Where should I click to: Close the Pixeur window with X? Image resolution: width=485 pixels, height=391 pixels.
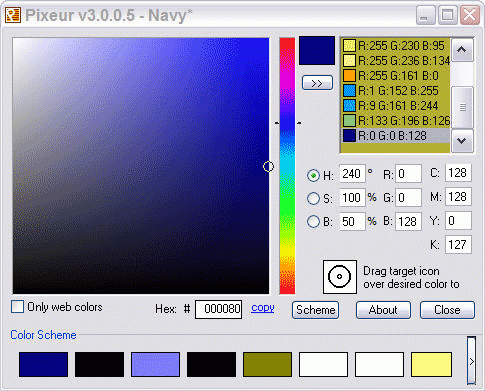(470, 15)
